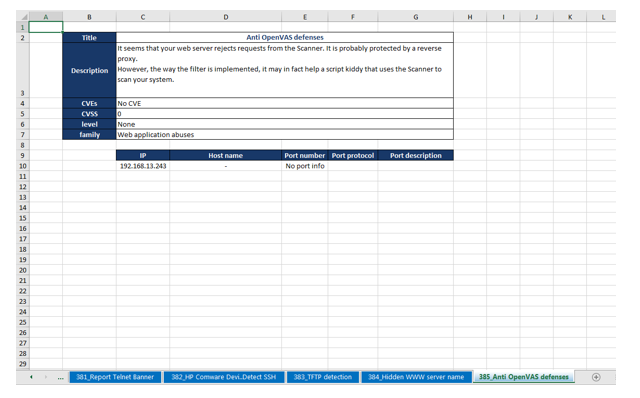Select column D header
The height and width of the screenshot is (398, 640).
click(x=225, y=17)
